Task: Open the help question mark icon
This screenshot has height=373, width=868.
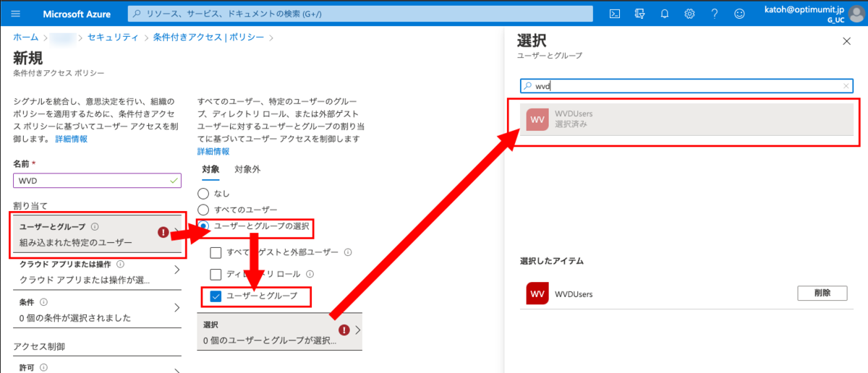Action: pos(715,14)
